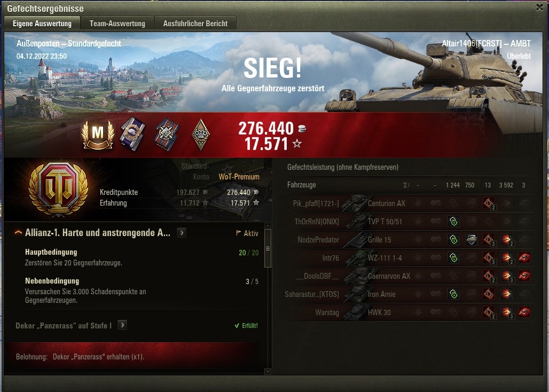Click the WoT-Premium column header
549x392 pixels.
239,177
